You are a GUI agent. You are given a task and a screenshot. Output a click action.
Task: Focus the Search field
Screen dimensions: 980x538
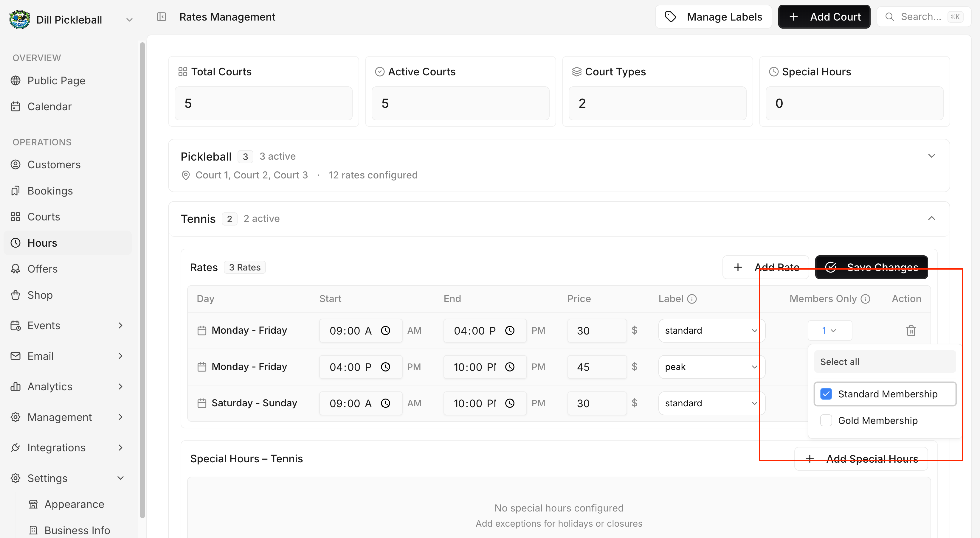pyautogui.click(x=924, y=17)
